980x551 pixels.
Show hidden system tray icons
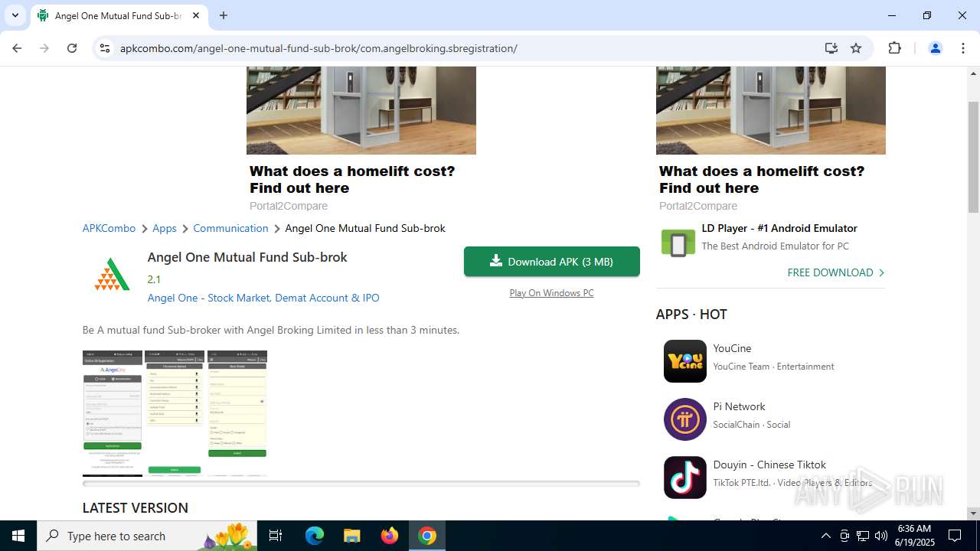click(825, 536)
